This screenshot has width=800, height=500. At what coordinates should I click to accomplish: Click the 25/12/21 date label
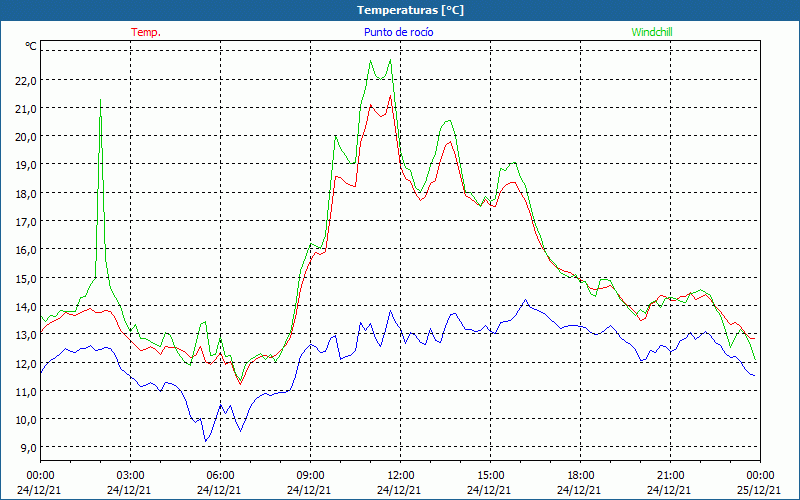pyautogui.click(x=759, y=490)
